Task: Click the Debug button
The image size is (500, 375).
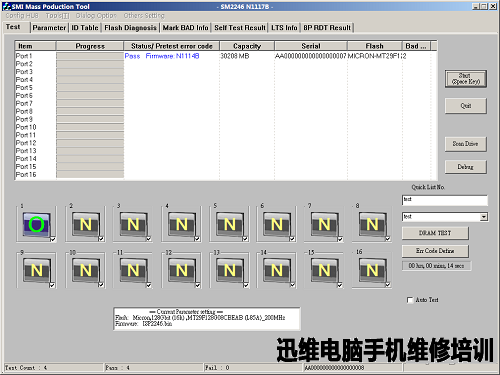Action: pos(466,167)
